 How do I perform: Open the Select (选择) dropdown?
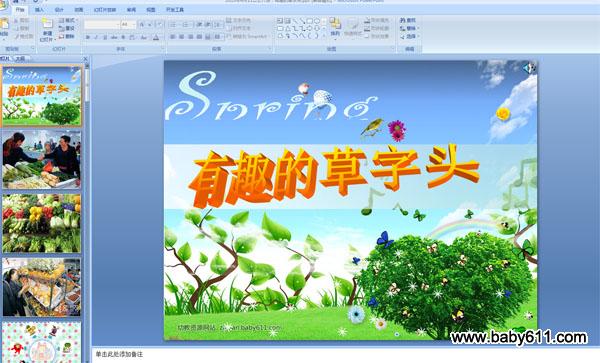coord(410,36)
